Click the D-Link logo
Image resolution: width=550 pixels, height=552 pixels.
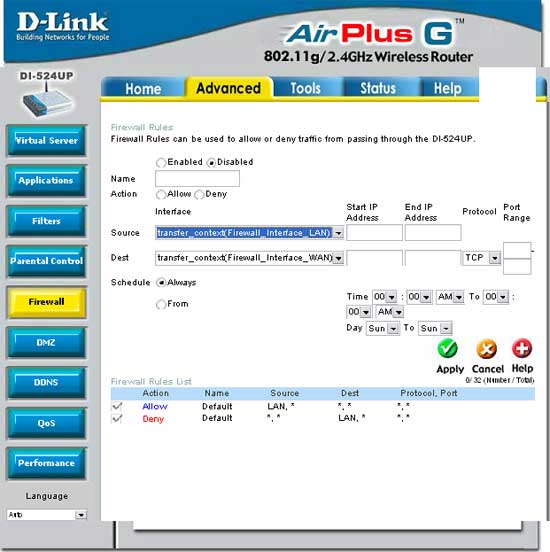click(x=63, y=26)
